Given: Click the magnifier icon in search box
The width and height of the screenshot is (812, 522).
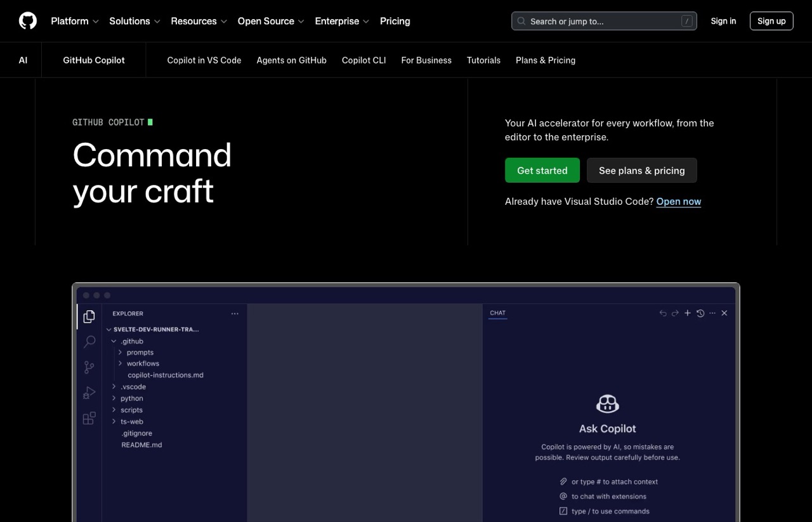Looking at the screenshot, I should 521,21.
